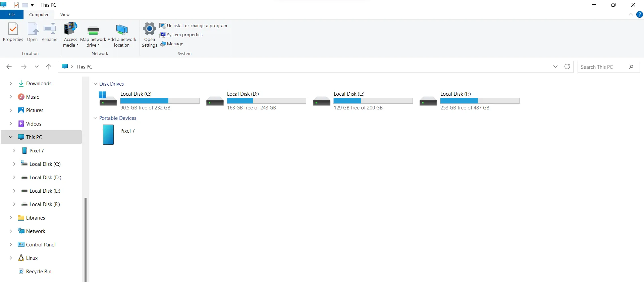
Task: Open System properties
Action: [181, 35]
